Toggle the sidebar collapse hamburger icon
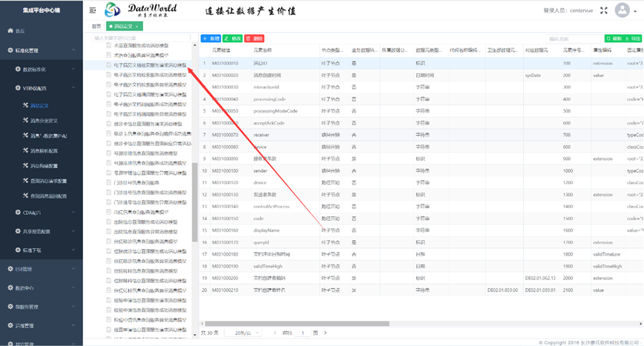Image resolution: width=644 pixels, height=346 pixels. click(93, 10)
